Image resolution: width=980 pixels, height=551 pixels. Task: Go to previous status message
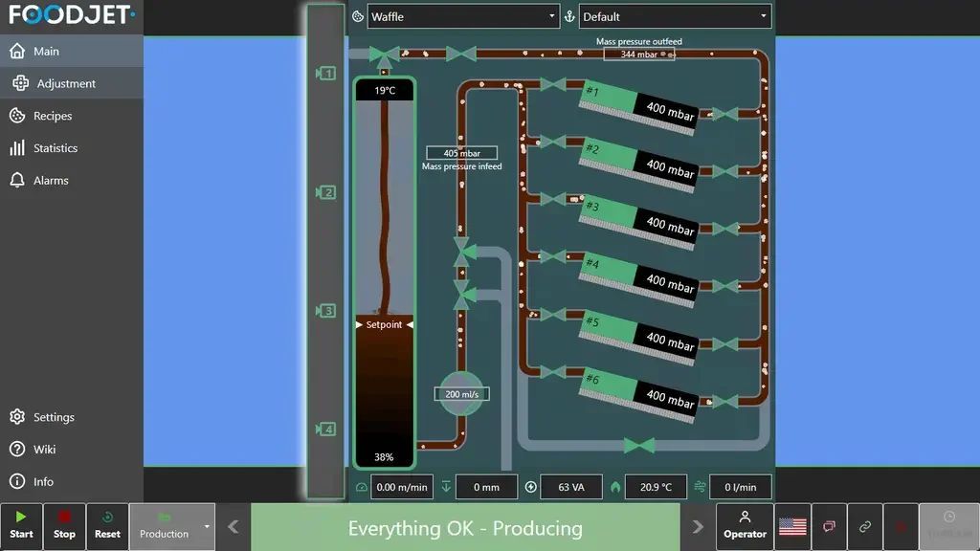[x=234, y=527]
